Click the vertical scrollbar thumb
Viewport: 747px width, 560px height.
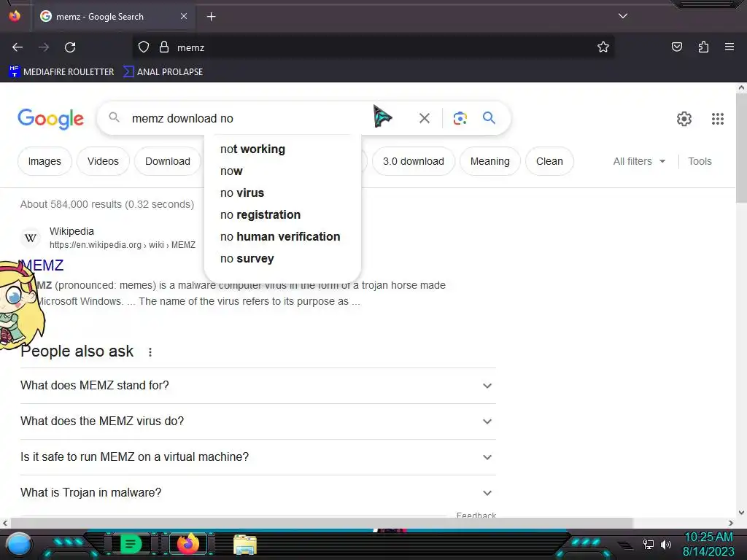click(x=741, y=147)
